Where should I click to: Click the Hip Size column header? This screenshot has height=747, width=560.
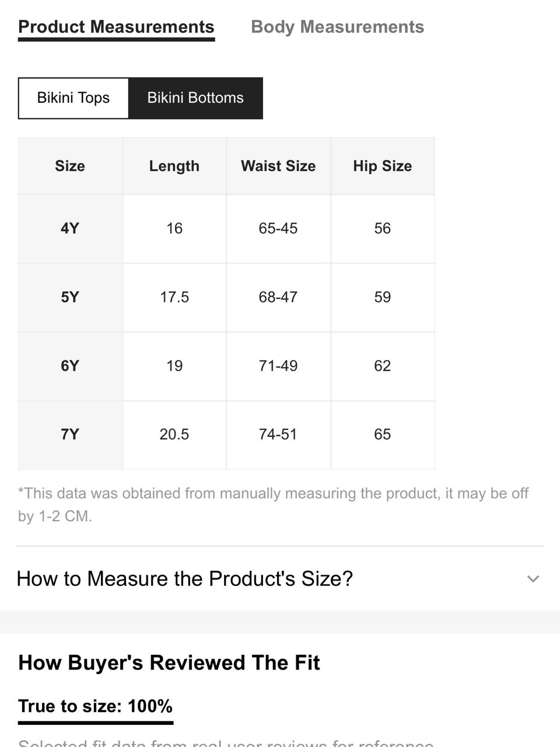click(383, 166)
